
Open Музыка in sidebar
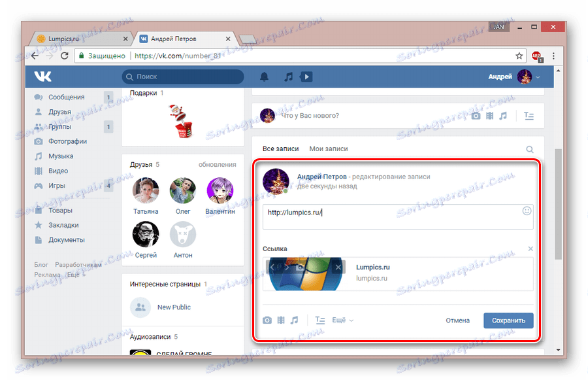coord(61,156)
